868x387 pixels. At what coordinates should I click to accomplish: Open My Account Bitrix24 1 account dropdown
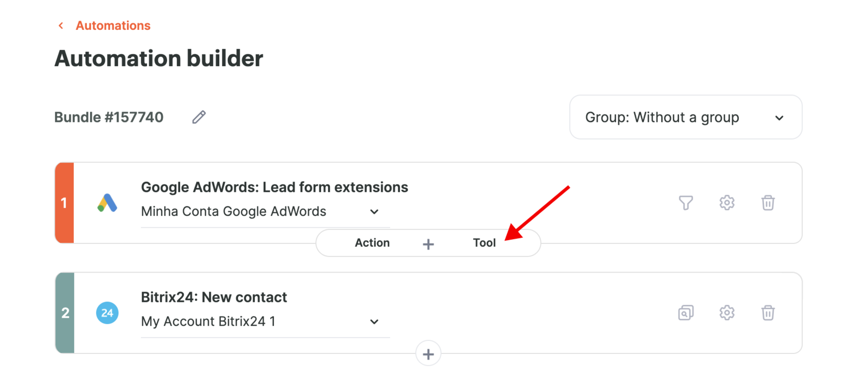point(265,321)
